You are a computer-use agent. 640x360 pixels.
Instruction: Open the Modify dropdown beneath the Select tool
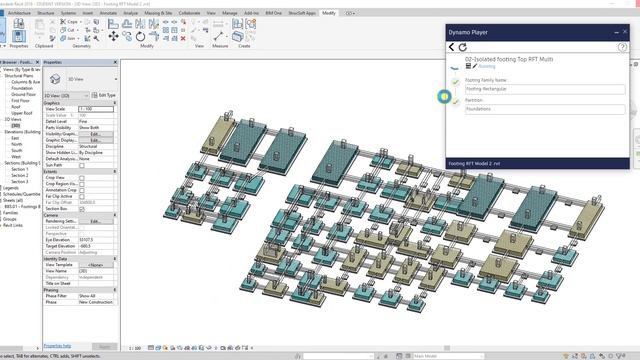click(x=3, y=46)
